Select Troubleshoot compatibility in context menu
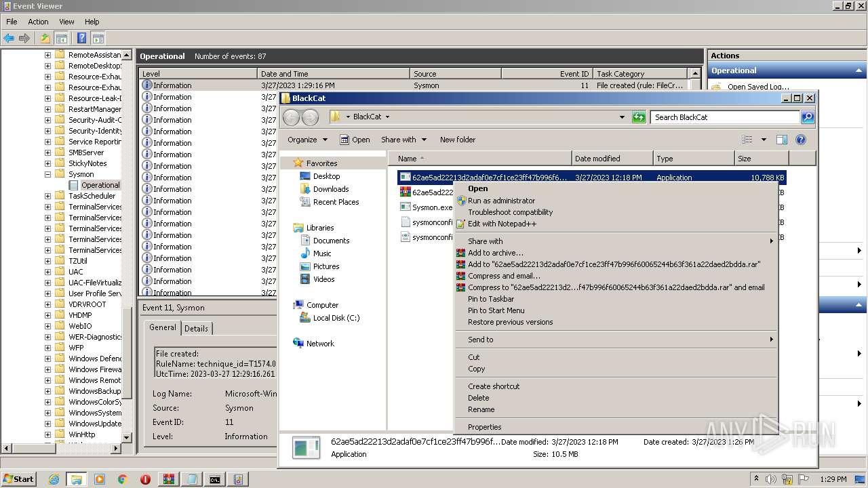868x488 pixels. (510, 212)
